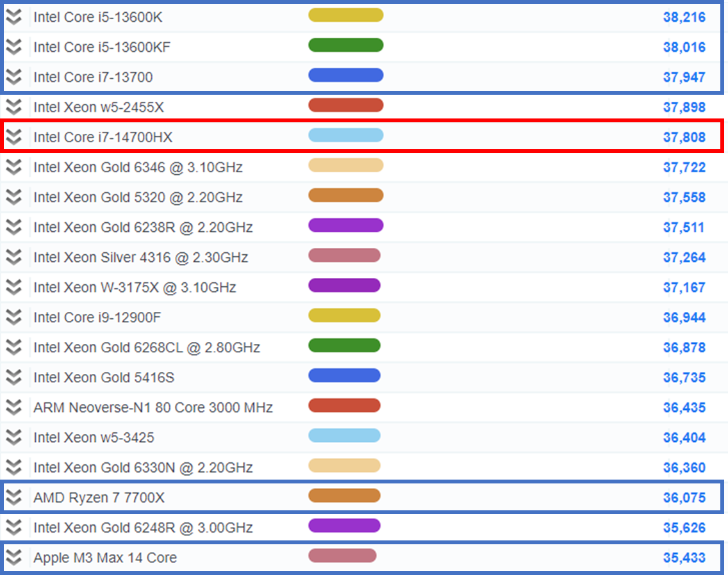Viewport: 728px width, 575px height.
Task: Expand the Xeon Gold 6248R row chevron
Action: [x=14, y=528]
